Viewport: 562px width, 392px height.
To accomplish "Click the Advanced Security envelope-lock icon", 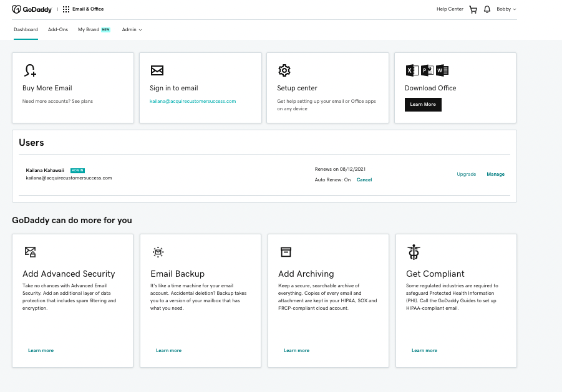I will [x=30, y=252].
